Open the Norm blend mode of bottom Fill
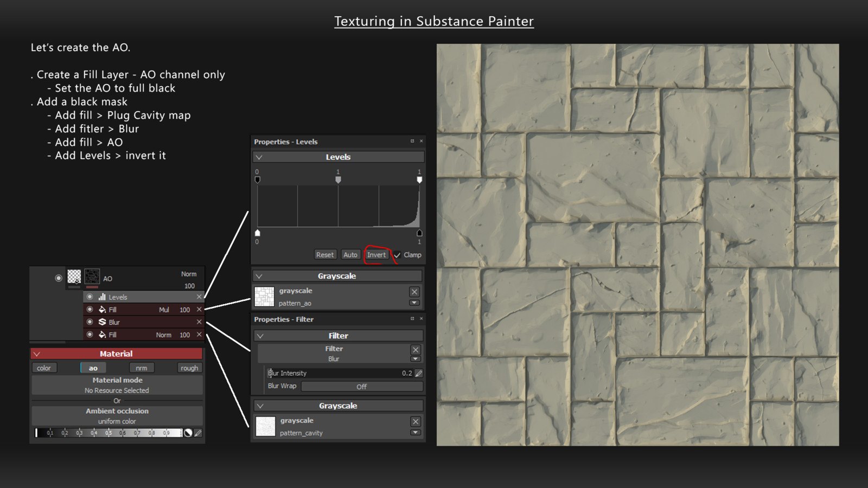This screenshot has width=868, height=488. click(163, 335)
